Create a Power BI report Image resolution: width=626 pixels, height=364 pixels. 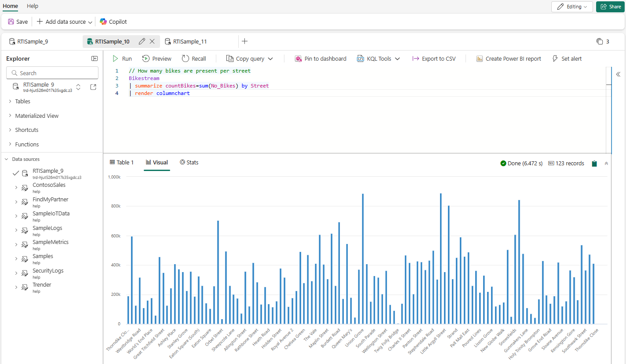pos(509,58)
